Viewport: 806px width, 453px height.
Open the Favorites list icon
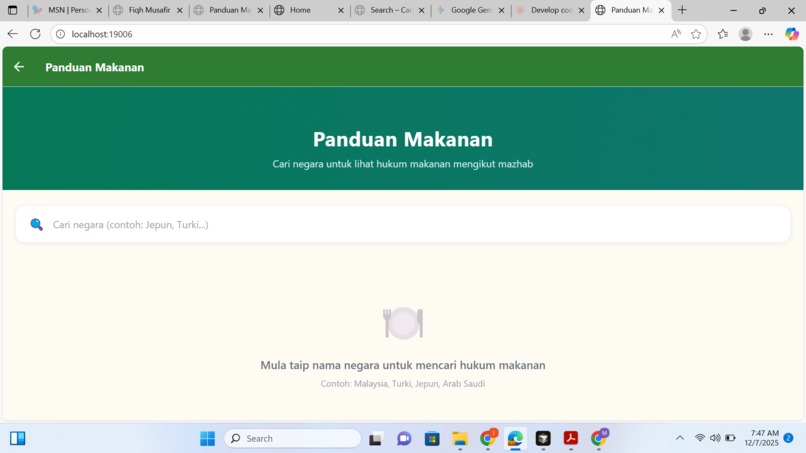pos(723,34)
